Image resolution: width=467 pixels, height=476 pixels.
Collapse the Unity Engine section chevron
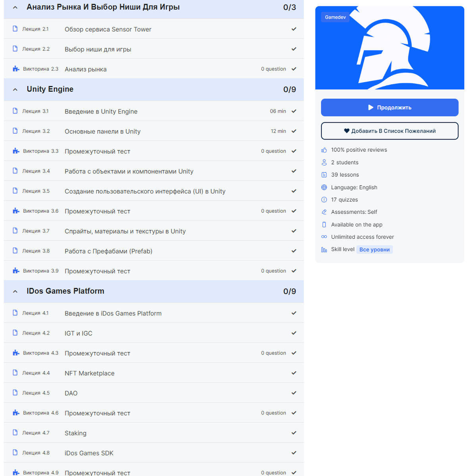15,89
